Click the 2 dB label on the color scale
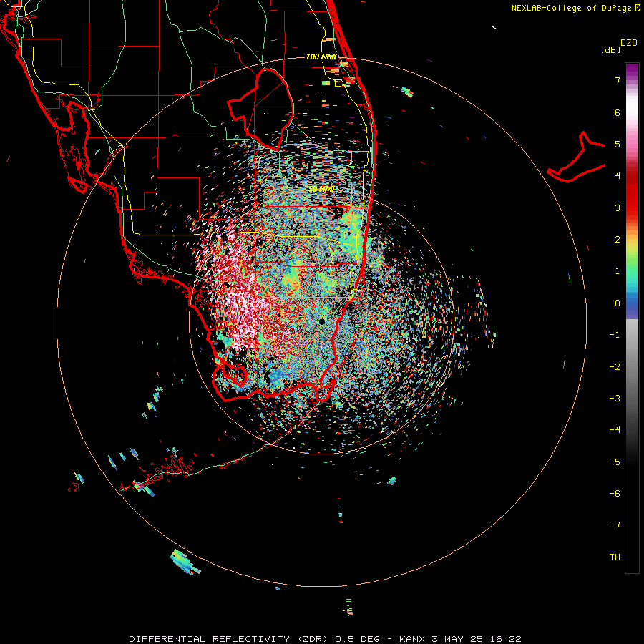The width and height of the screenshot is (644, 644). pos(618,240)
